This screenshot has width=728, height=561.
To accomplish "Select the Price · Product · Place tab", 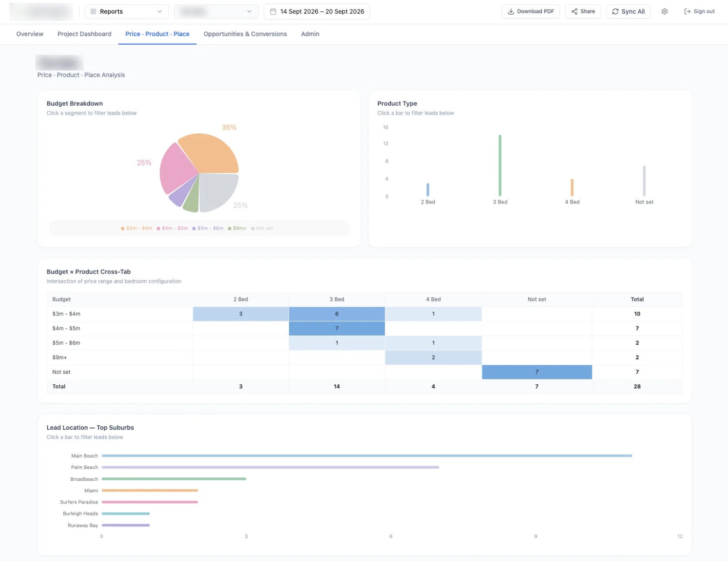I will 157,34.
